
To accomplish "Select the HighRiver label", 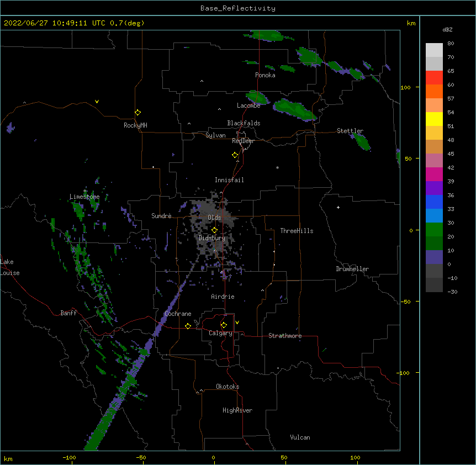I will pos(237,410).
